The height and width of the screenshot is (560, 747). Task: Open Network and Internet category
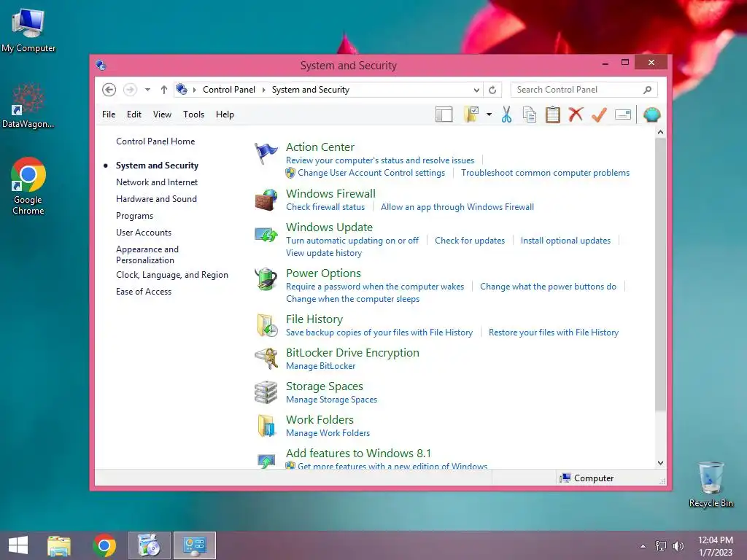point(157,182)
